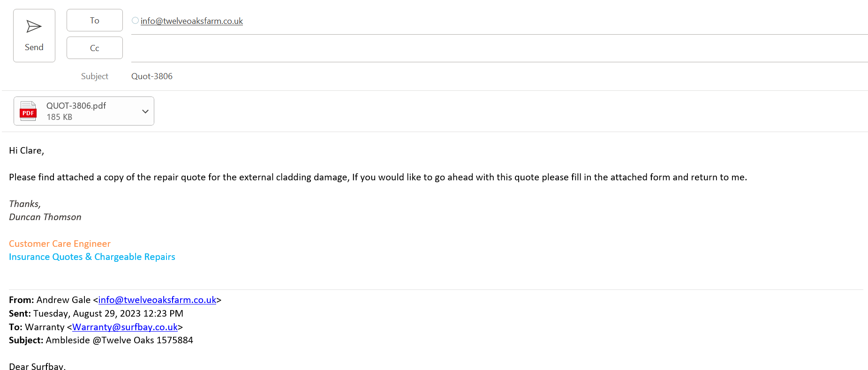Select the info@twelveoaksfarm.co.uk recipient in To field

[x=191, y=21]
